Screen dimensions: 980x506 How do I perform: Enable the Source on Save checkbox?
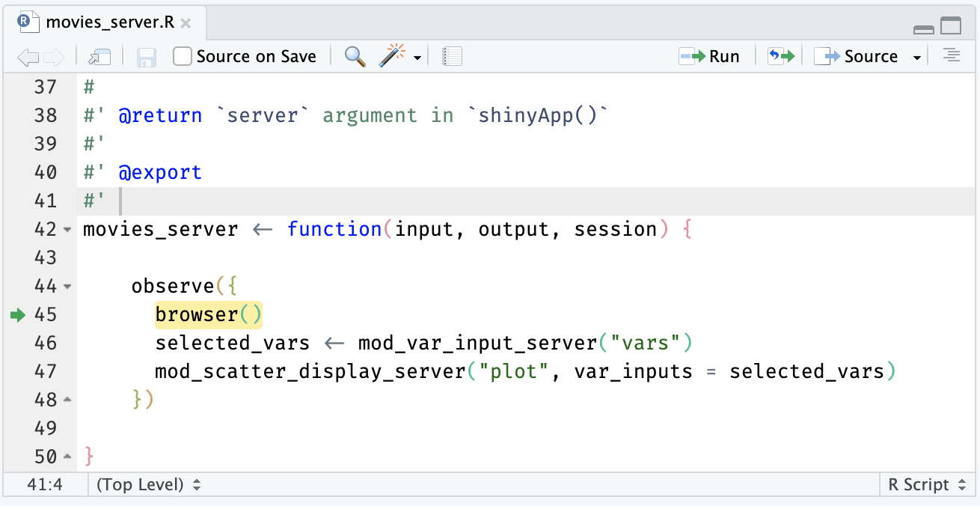pos(183,57)
